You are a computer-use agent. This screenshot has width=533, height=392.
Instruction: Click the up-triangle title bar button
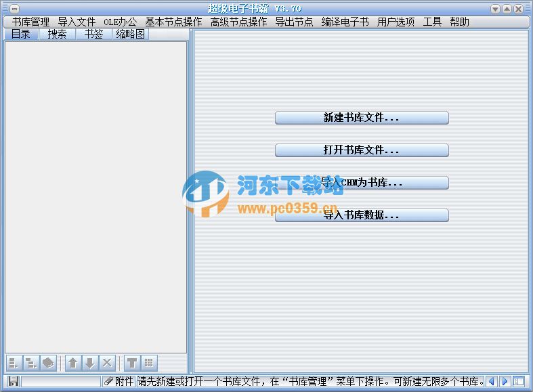[507, 9]
